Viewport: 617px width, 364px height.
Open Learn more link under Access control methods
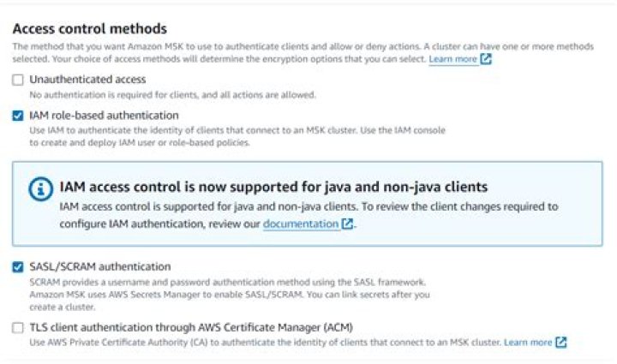pyautogui.click(x=452, y=59)
